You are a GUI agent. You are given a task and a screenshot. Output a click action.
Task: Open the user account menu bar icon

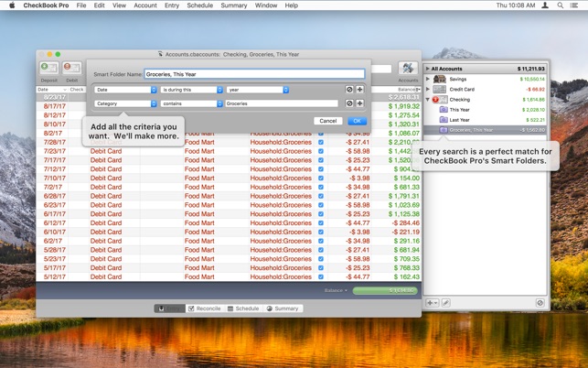(545, 5)
